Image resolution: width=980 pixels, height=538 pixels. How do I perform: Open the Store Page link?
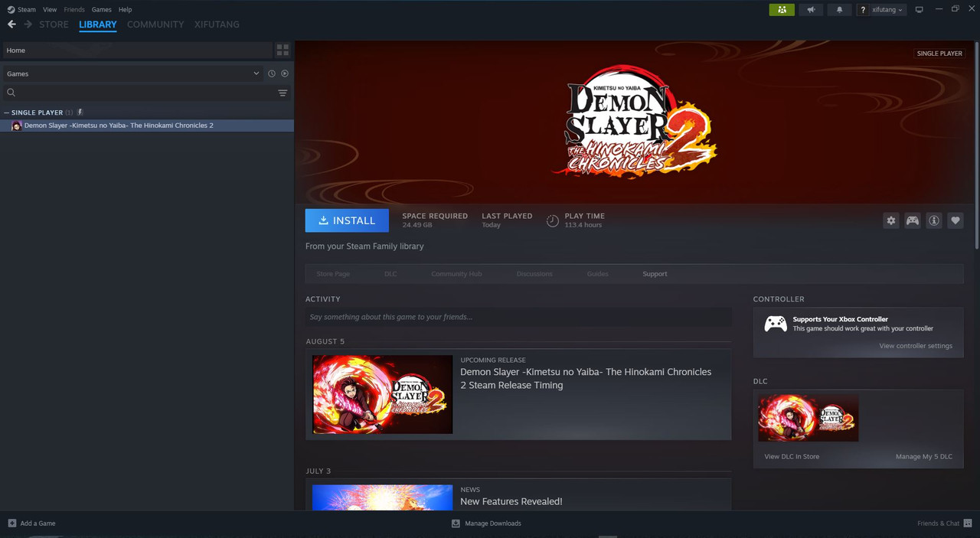[333, 274]
